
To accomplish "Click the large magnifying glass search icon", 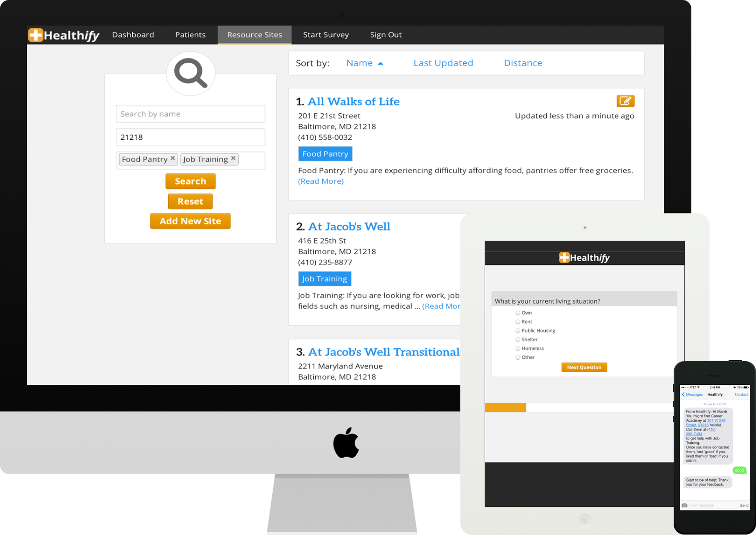I will pos(190,73).
